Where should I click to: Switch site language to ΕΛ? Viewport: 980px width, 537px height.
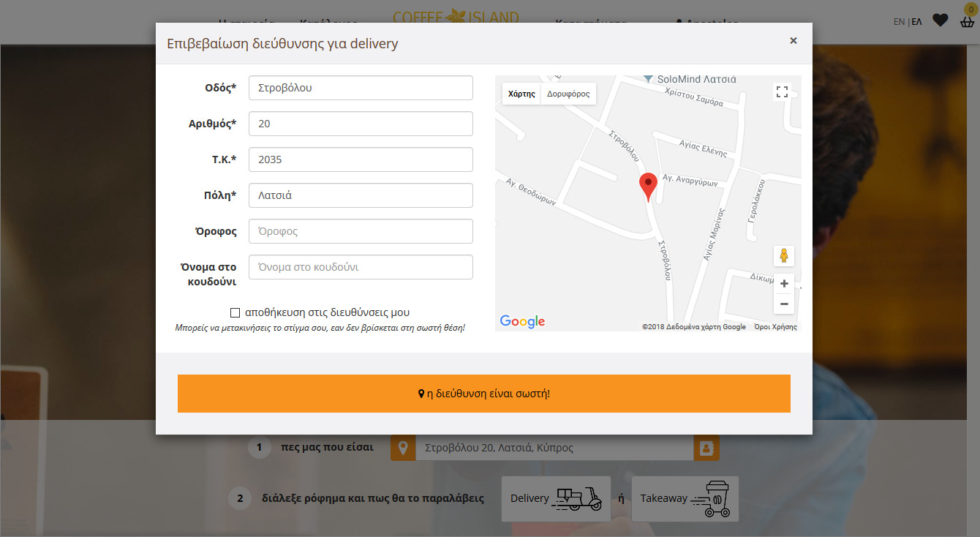click(916, 22)
